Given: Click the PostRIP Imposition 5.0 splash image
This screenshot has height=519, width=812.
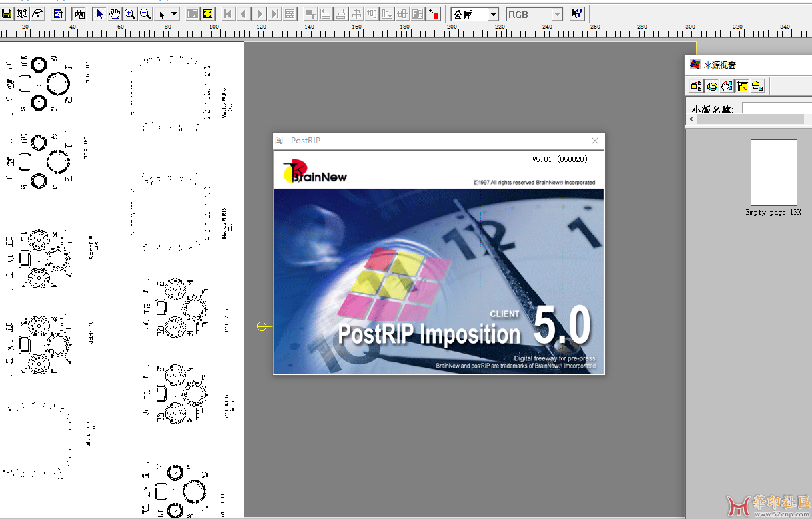Looking at the screenshot, I should coord(439,280).
